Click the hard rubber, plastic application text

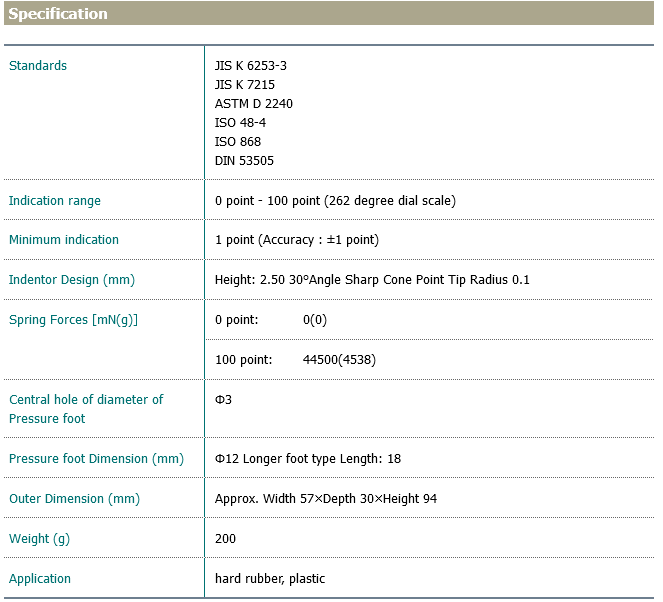point(270,579)
